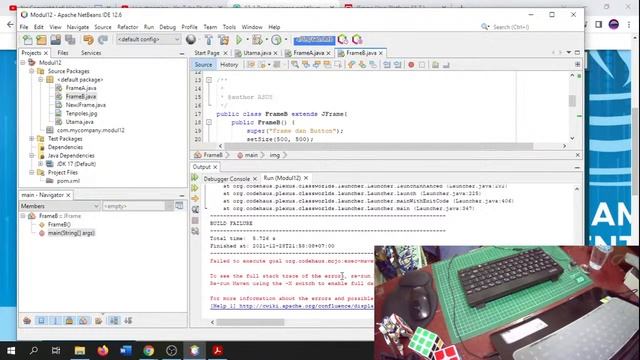Collapse the Java Dependencies node
This screenshot has height=360, width=640.
tap(31, 156)
